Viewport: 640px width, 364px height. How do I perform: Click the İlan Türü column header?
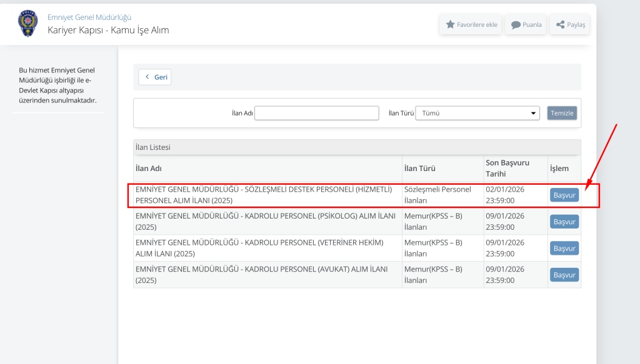[419, 169]
